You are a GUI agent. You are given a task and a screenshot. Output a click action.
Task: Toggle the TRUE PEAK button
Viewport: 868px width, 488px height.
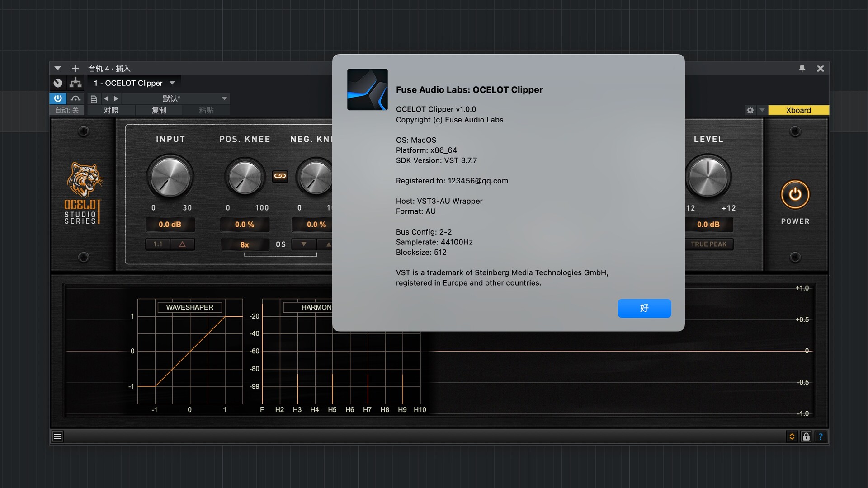708,244
